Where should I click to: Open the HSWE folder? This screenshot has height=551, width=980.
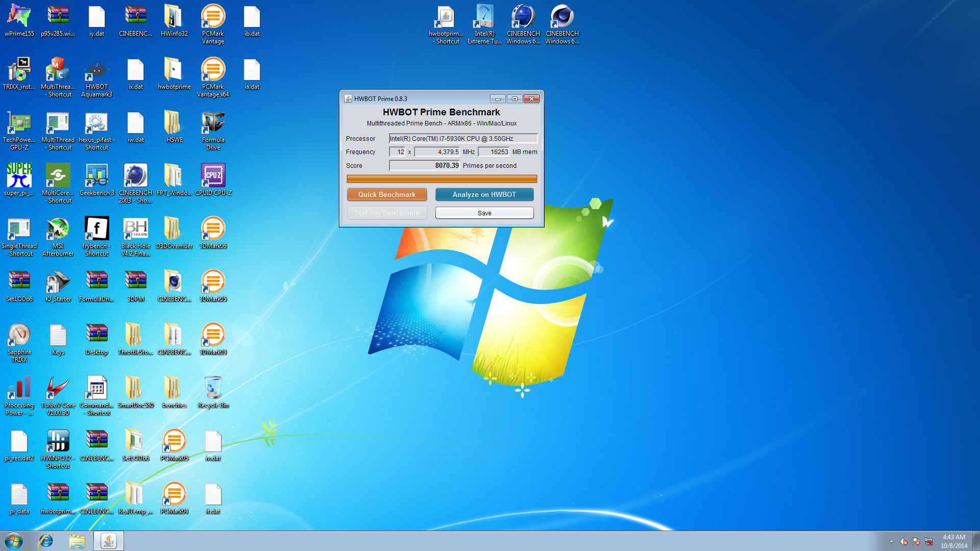coord(174,127)
